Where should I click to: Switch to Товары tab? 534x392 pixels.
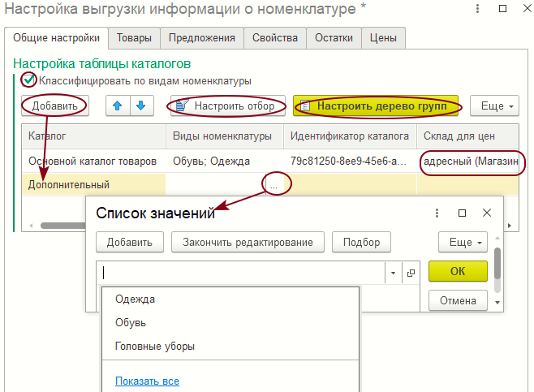134,38
